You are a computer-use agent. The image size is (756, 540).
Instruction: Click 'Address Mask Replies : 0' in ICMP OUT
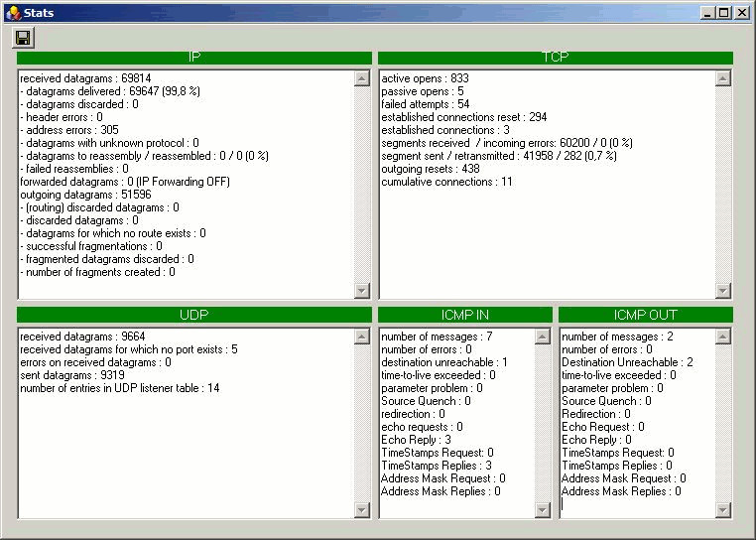point(621,491)
